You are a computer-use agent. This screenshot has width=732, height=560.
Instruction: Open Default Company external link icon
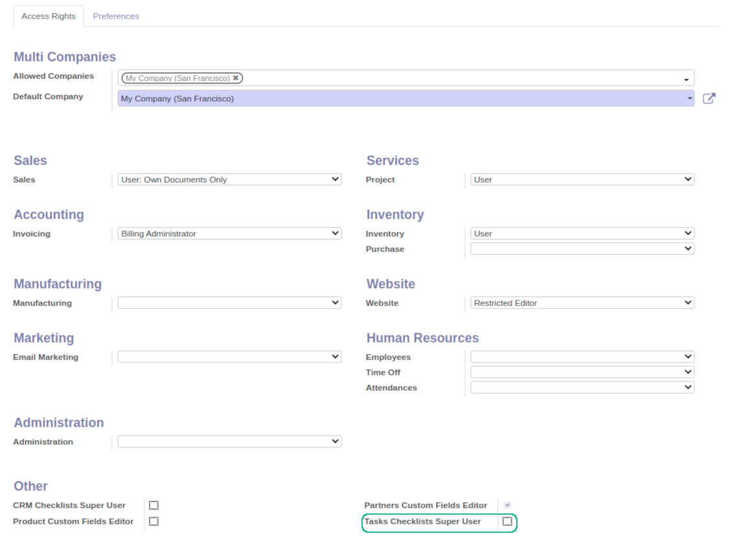tap(709, 98)
